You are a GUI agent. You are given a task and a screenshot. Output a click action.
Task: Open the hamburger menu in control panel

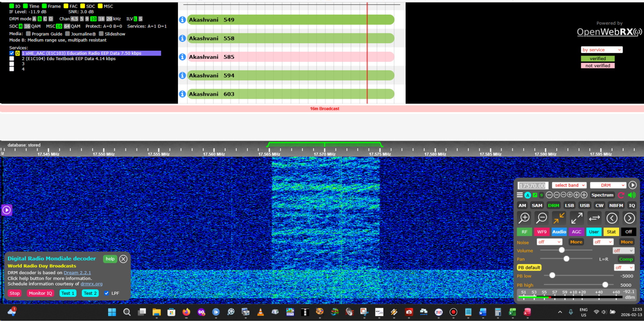click(519, 195)
